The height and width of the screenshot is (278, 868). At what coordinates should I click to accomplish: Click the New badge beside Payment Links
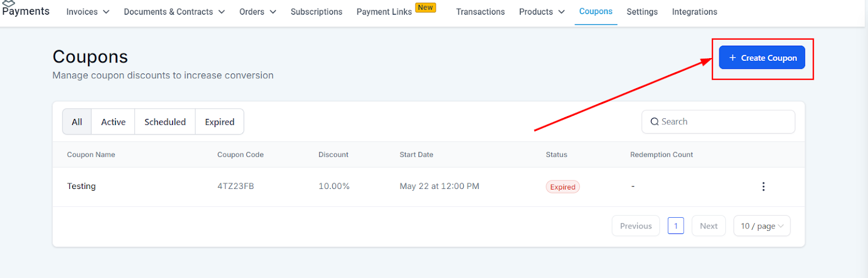(x=425, y=7)
